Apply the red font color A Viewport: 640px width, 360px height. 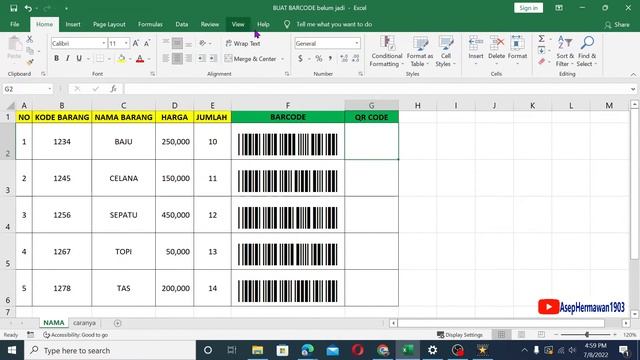click(140, 59)
